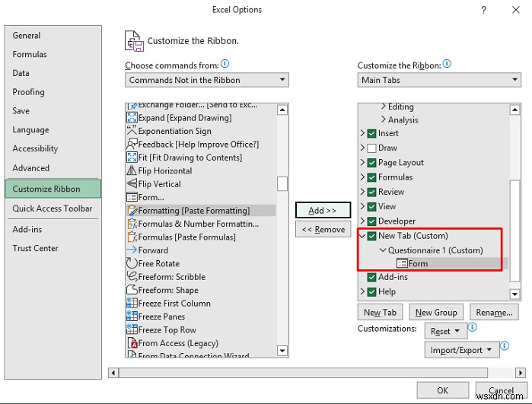
Task: Create a New Tab
Action: pos(380,312)
